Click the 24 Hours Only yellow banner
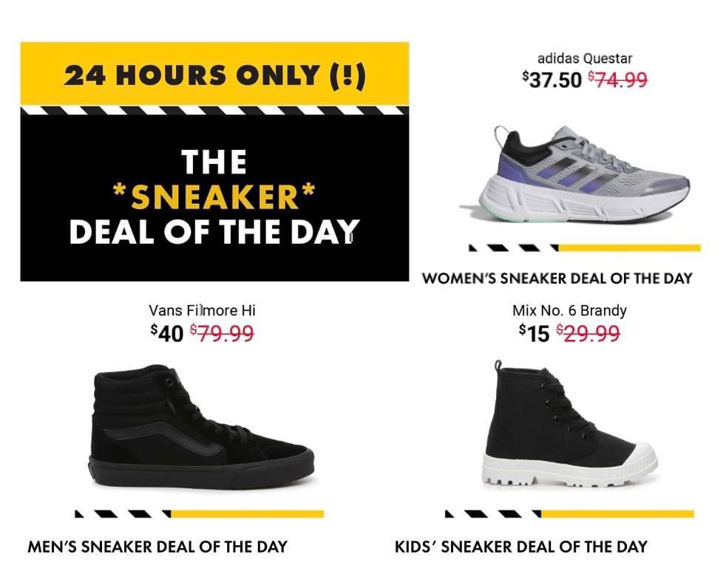 [214, 75]
